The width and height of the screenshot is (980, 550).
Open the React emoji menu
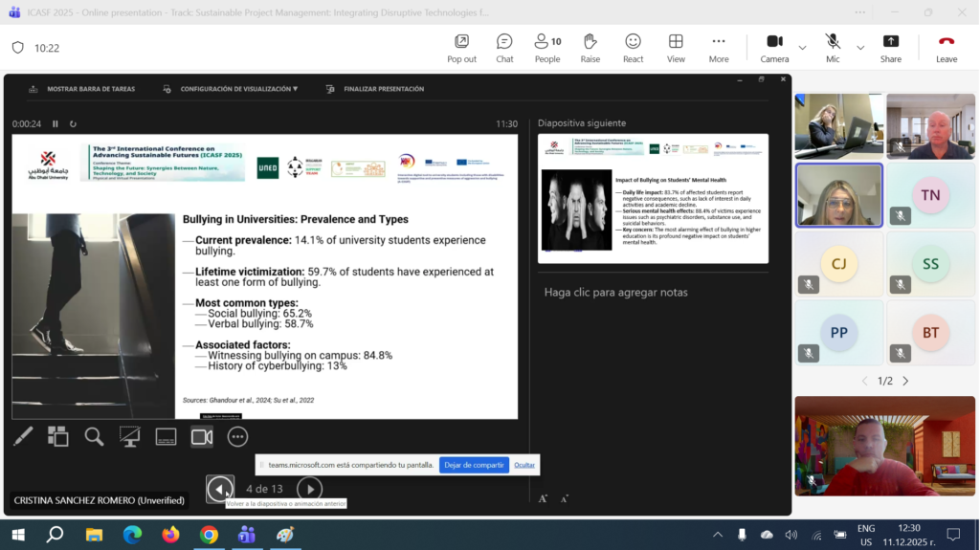[633, 48]
